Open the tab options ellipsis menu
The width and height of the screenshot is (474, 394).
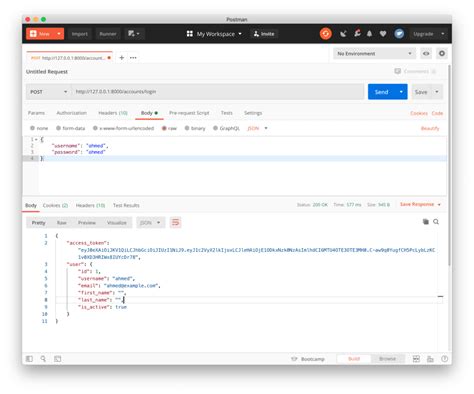click(x=133, y=58)
